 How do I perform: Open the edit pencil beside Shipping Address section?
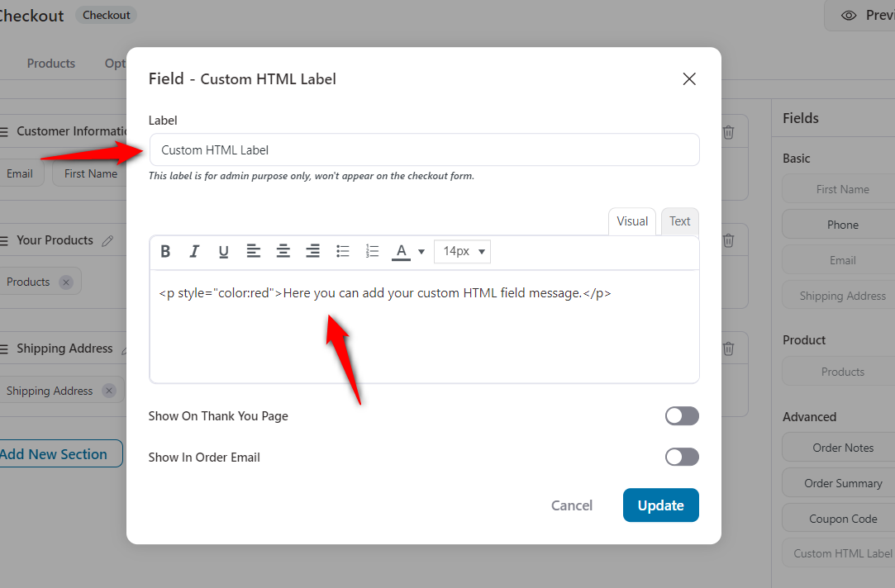126,349
